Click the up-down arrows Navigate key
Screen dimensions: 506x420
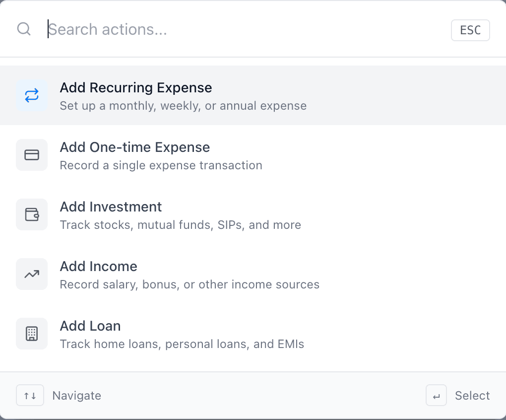30,395
